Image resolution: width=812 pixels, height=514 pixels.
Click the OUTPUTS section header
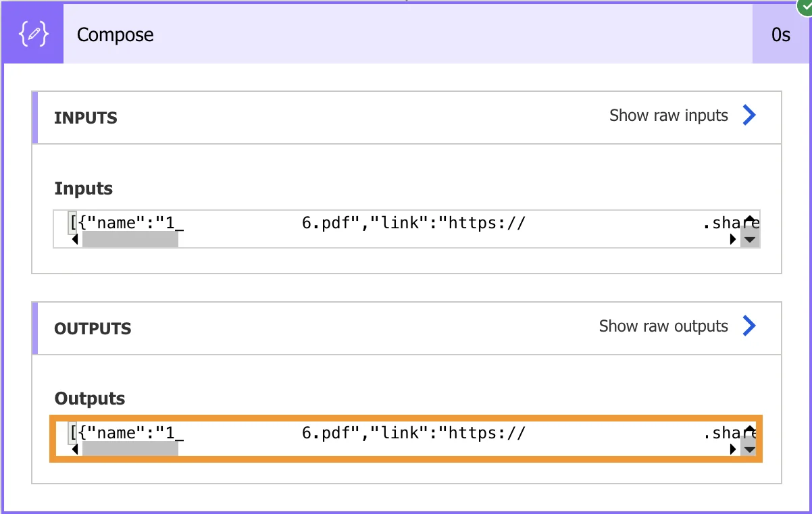(x=407, y=328)
